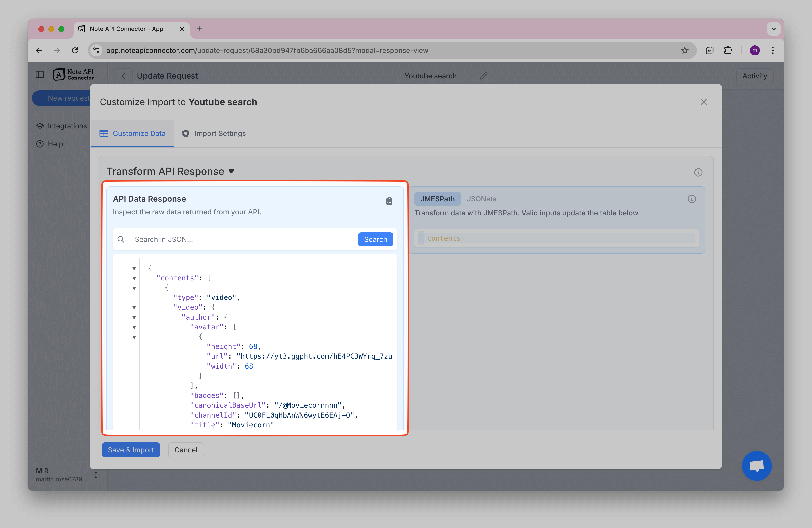Click the info icon next to JSONata
The image size is (812, 528).
pos(692,199)
